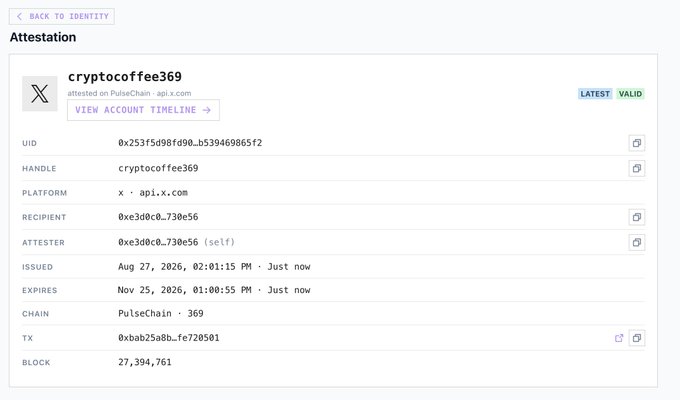Select UID text 0x253f5d98fd90…b539469865f2
This screenshot has width=680, height=400.
pos(190,143)
